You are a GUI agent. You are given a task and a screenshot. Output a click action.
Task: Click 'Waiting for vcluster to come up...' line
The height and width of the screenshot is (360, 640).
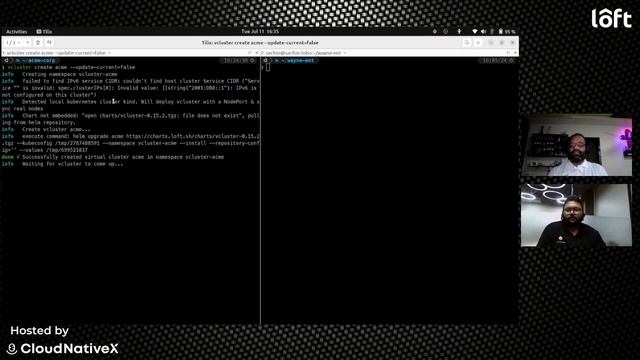[72, 164]
